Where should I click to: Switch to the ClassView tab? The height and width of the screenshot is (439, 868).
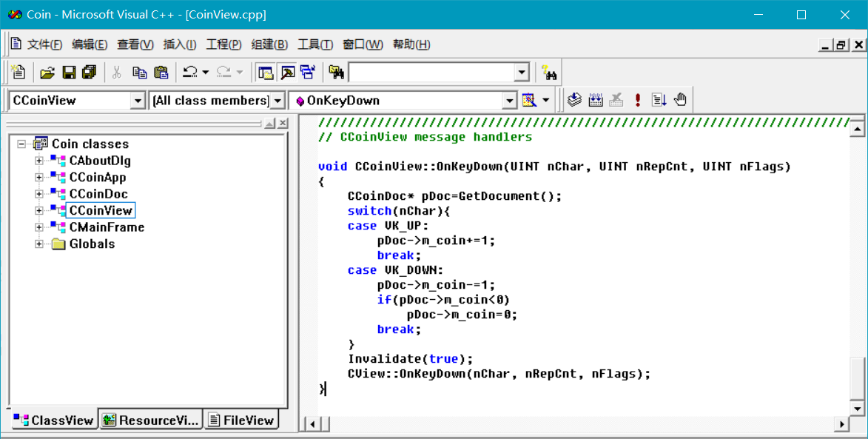pos(54,420)
